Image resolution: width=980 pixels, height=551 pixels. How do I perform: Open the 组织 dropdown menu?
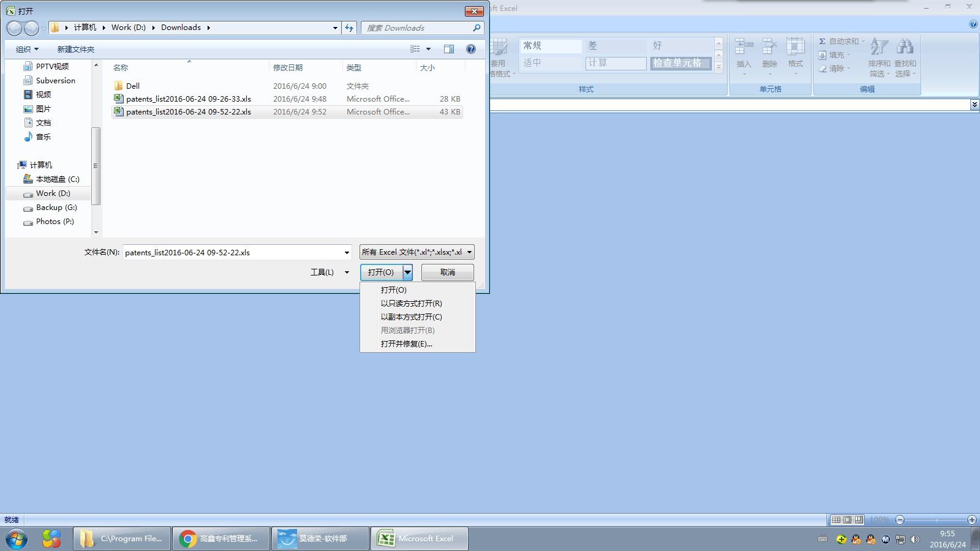click(27, 49)
